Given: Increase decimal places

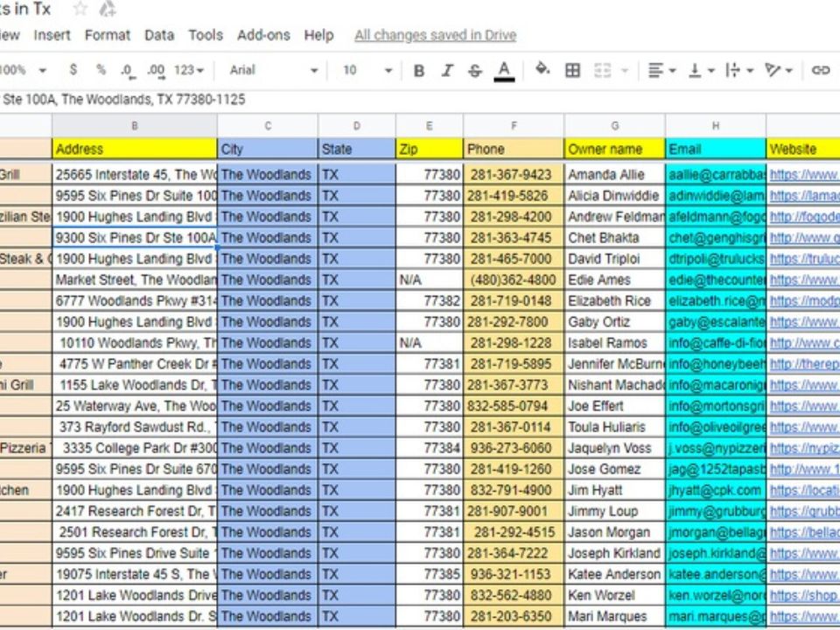Looking at the screenshot, I should click(x=156, y=70).
